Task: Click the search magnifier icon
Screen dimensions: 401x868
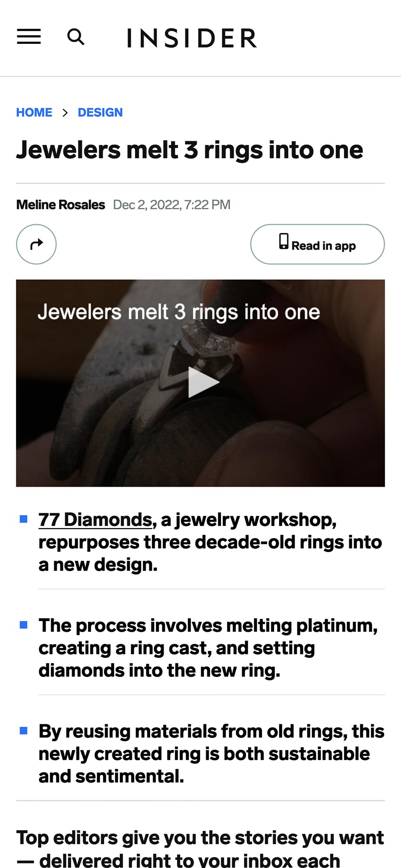Action: coord(76,37)
